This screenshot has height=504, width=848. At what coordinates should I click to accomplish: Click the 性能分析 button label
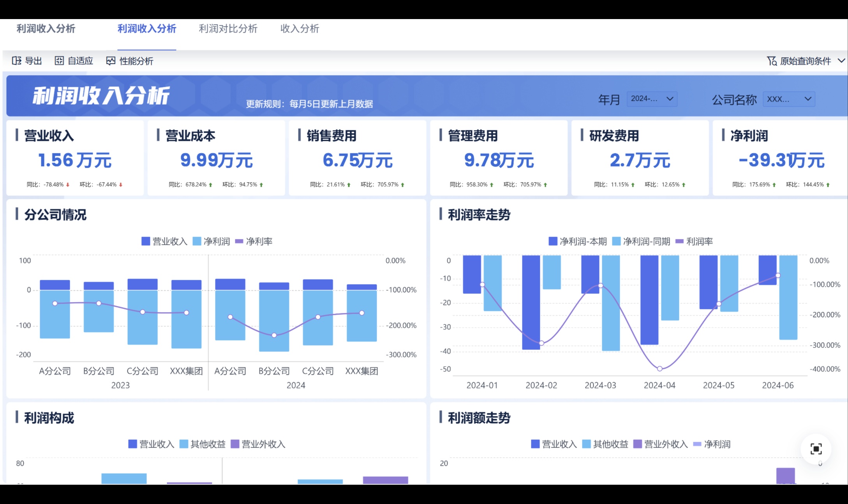[136, 61]
